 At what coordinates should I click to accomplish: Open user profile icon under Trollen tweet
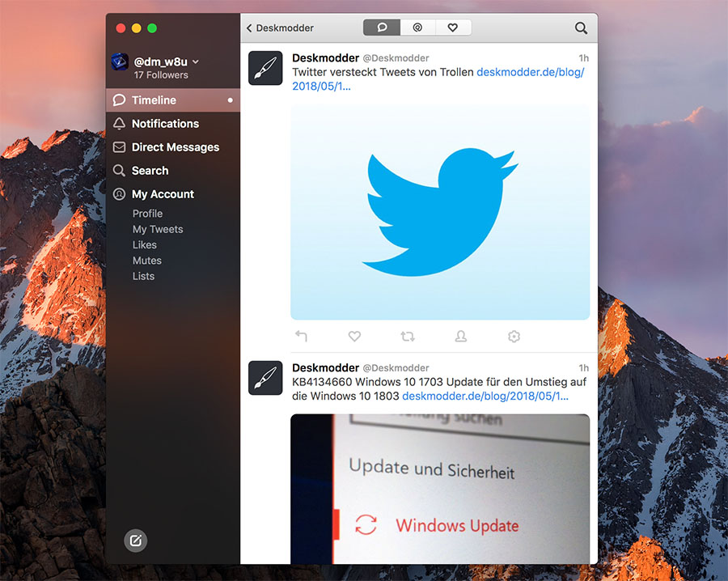(460, 336)
